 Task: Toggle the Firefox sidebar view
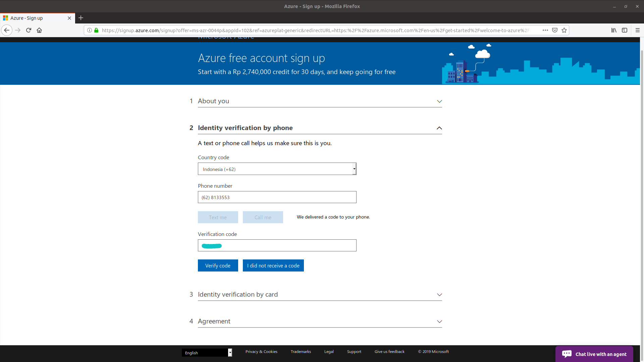tap(624, 30)
